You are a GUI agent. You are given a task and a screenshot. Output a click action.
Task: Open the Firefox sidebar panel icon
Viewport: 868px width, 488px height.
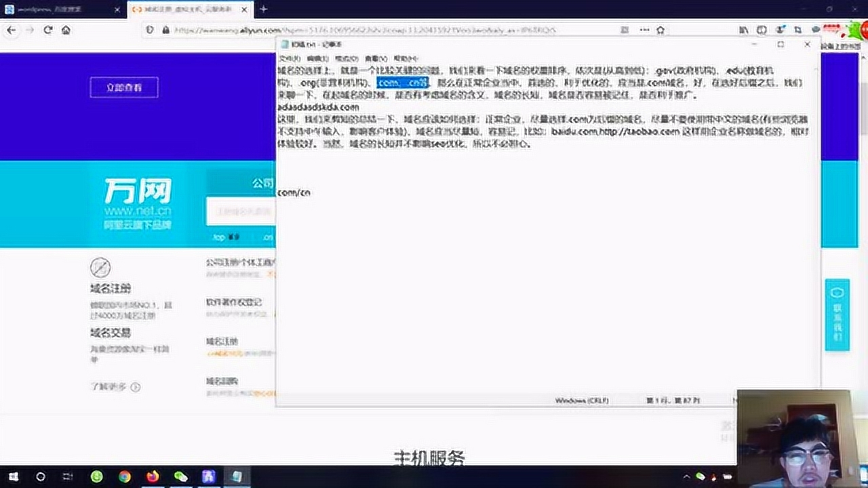pos(762,30)
